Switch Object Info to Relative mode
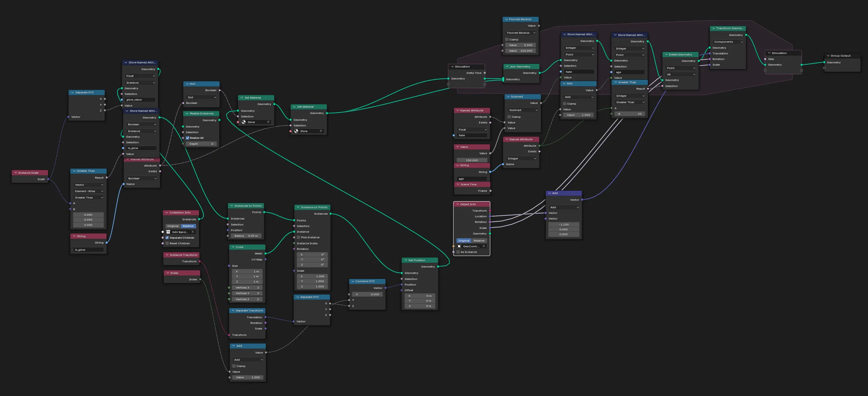The width and height of the screenshot is (868, 396). pos(479,240)
